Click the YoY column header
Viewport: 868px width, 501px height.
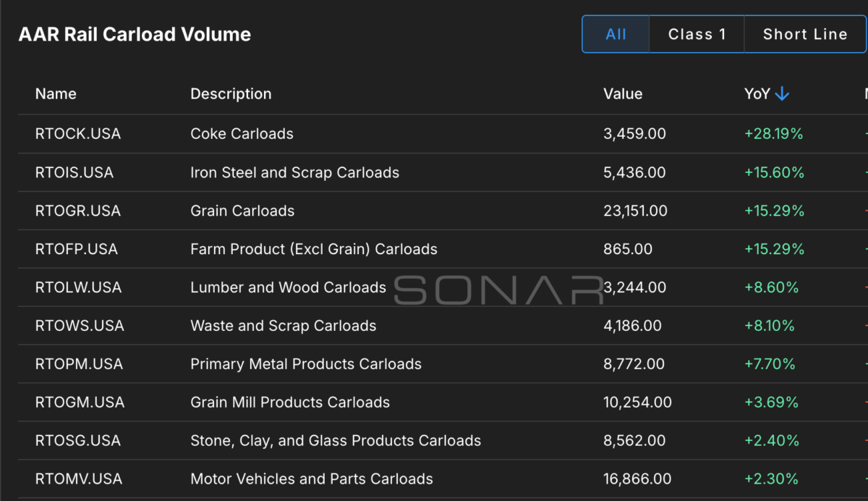[757, 94]
